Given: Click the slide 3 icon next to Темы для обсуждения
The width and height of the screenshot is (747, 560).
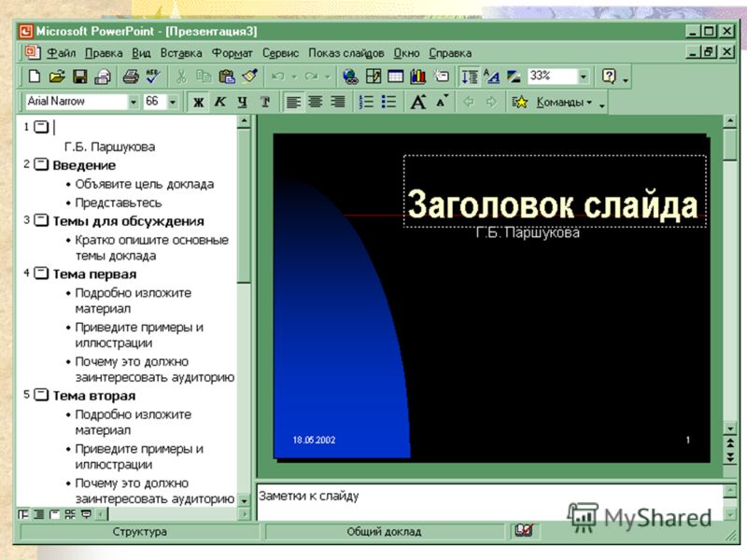Looking at the screenshot, I should 41,220.
